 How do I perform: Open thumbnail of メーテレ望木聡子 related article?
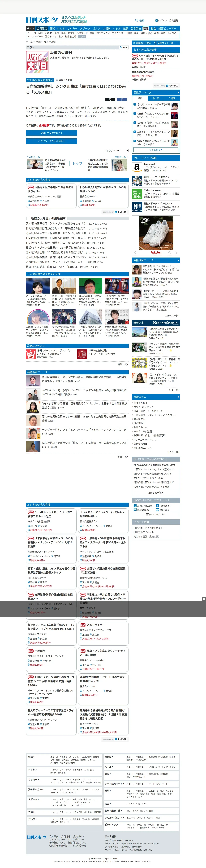pyautogui.click(x=38, y=286)
